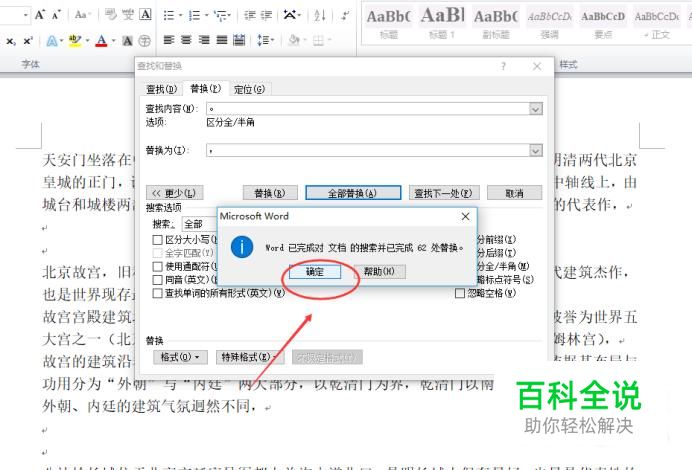Tick the 忽略空格 checkbox
The height and width of the screenshot is (470, 692).
460,293
